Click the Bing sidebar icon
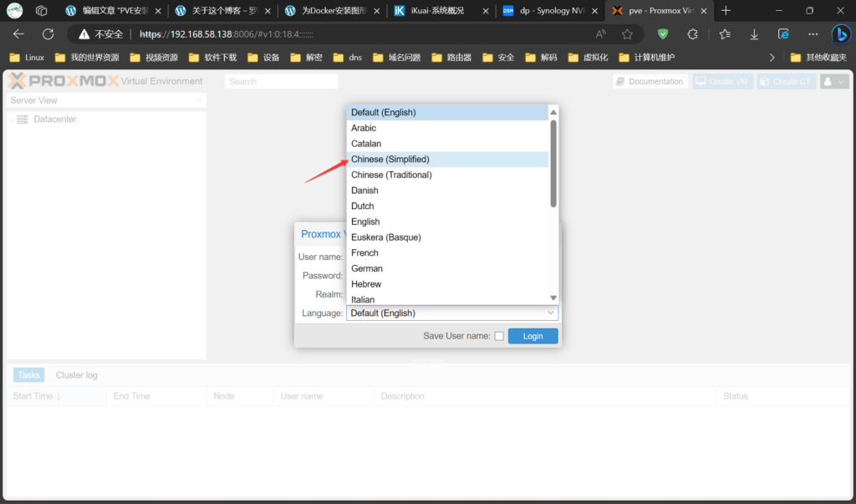856x504 pixels. (840, 34)
